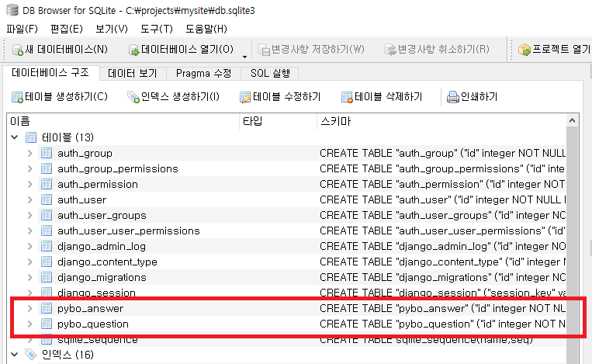Click the Delete Table (테이블 삭제하기) icon
This screenshot has width=592, height=364.
pos(347,97)
